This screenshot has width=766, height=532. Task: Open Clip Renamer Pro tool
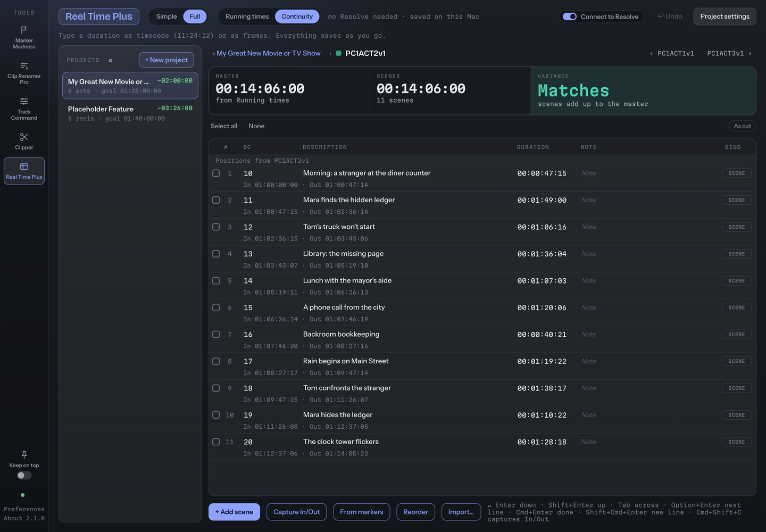[x=24, y=73]
